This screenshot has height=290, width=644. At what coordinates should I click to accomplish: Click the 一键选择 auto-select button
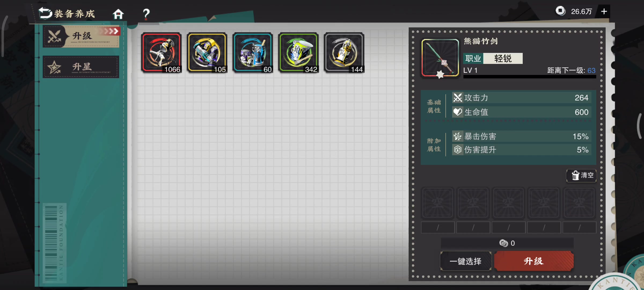[466, 261]
